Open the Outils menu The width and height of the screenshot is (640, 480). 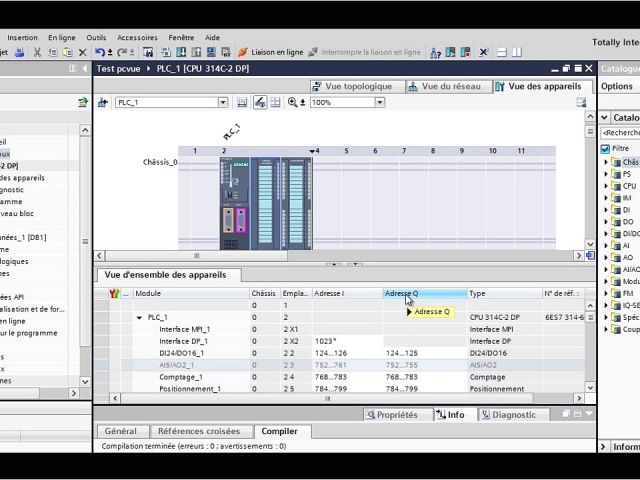[x=96, y=38]
